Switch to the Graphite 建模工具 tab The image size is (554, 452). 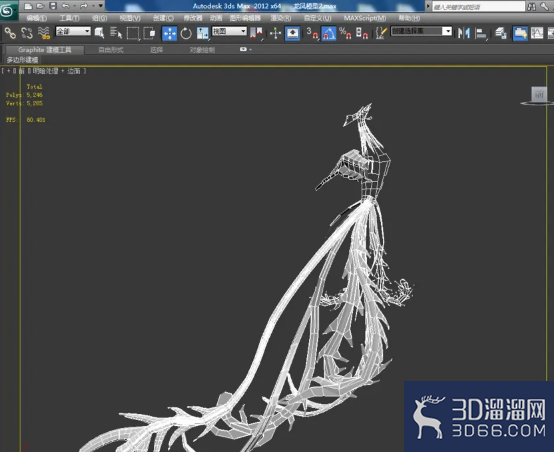[45, 50]
